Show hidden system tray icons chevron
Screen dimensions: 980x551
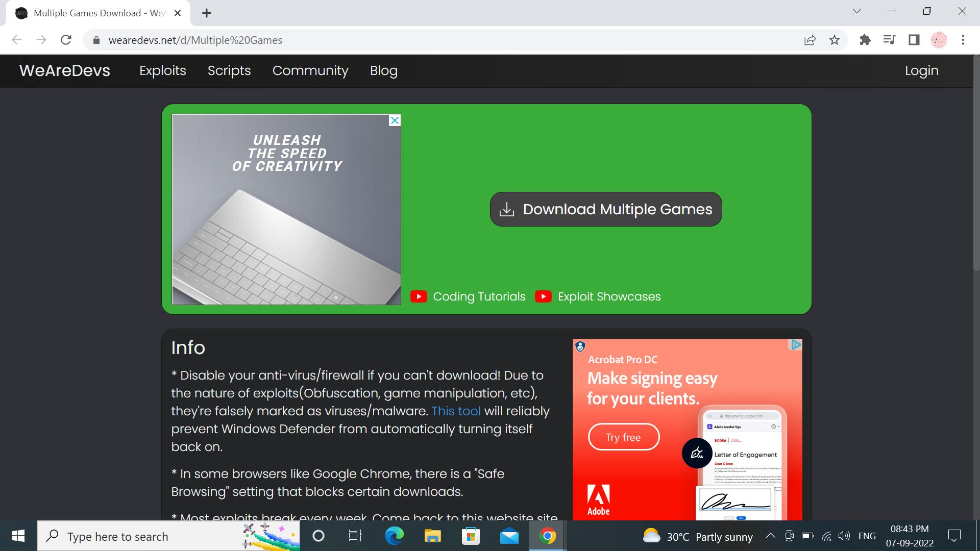click(771, 536)
